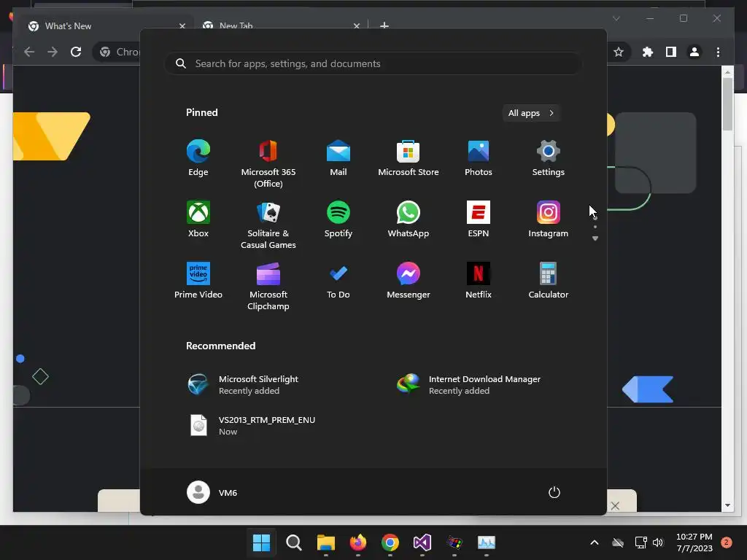Viewport: 747px width, 560px height.
Task: Switch to Chrome on taskbar
Action: [x=390, y=542]
